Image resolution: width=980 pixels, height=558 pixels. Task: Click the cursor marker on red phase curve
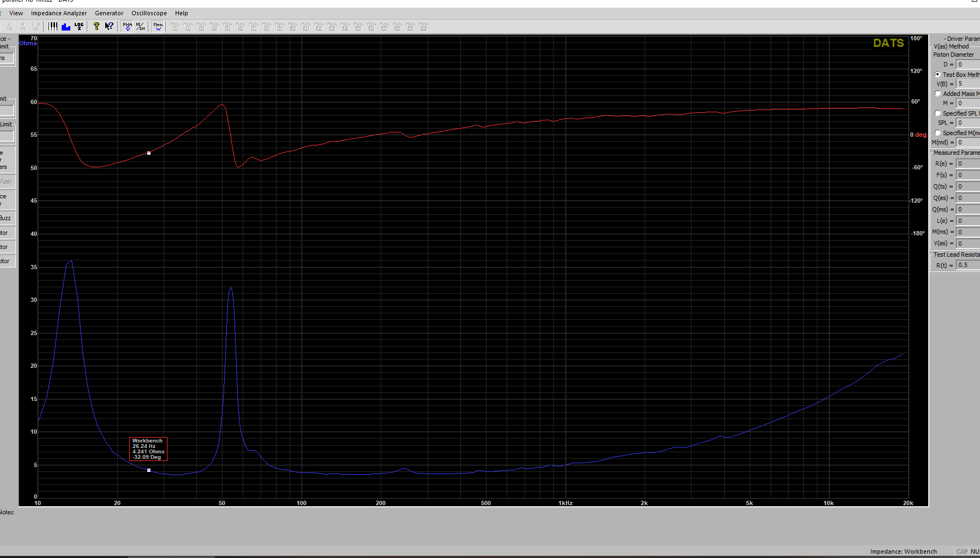coord(149,153)
